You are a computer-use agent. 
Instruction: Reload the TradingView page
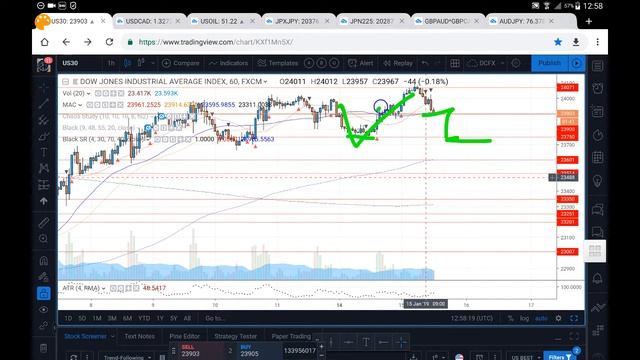coord(109,42)
